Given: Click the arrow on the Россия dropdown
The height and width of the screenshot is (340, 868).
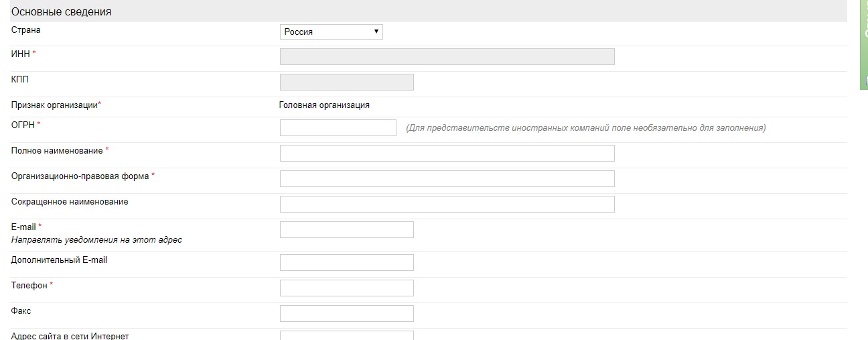Looking at the screenshot, I should (x=376, y=32).
